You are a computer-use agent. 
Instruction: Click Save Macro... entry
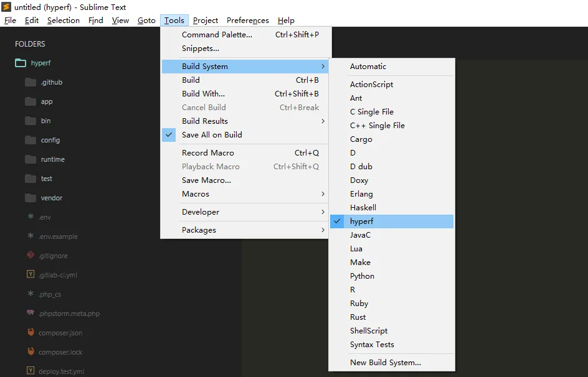[x=245, y=180]
